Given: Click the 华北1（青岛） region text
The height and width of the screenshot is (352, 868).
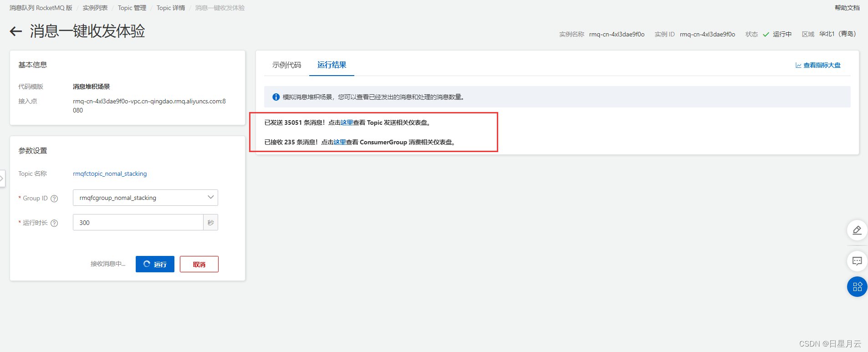Looking at the screenshot, I should 837,34.
